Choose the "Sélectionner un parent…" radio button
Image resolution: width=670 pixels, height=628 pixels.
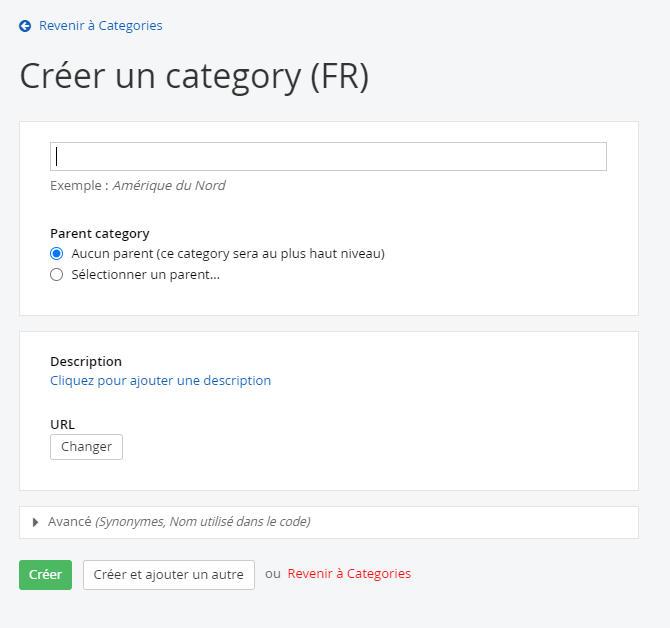pyautogui.click(x=57, y=275)
